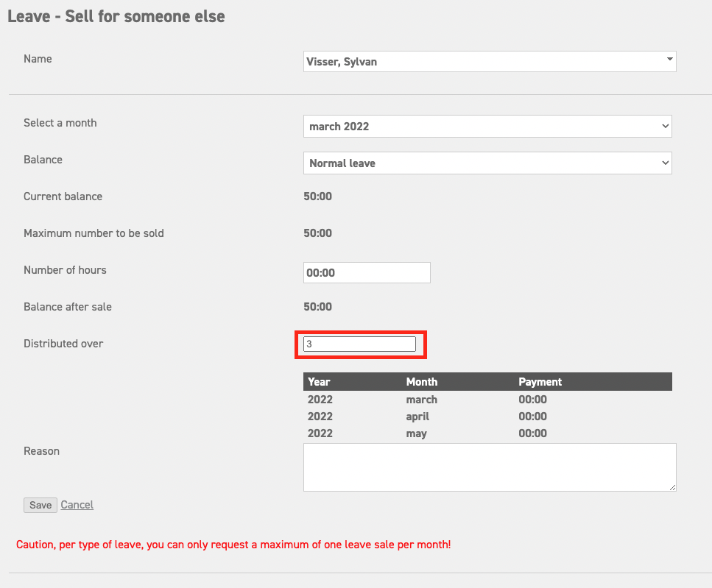This screenshot has width=712, height=588.
Task: Open the Balance leave type dropdown
Action: (x=663, y=163)
